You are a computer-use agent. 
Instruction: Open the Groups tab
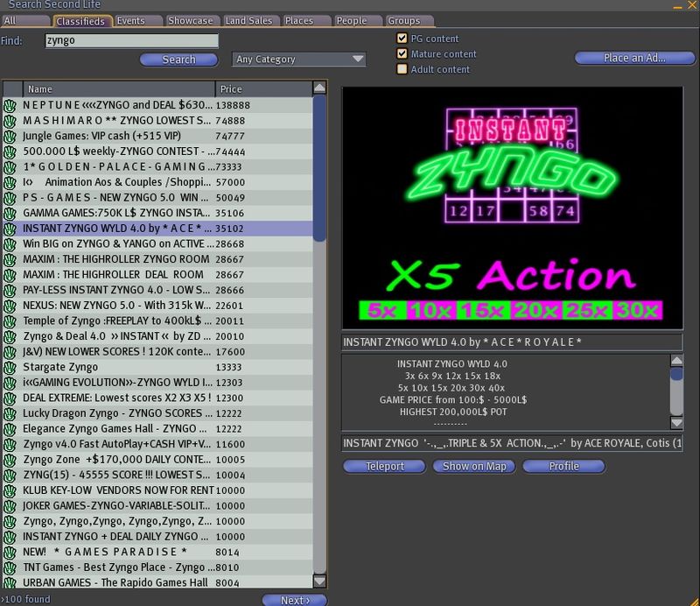(x=409, y=21)
